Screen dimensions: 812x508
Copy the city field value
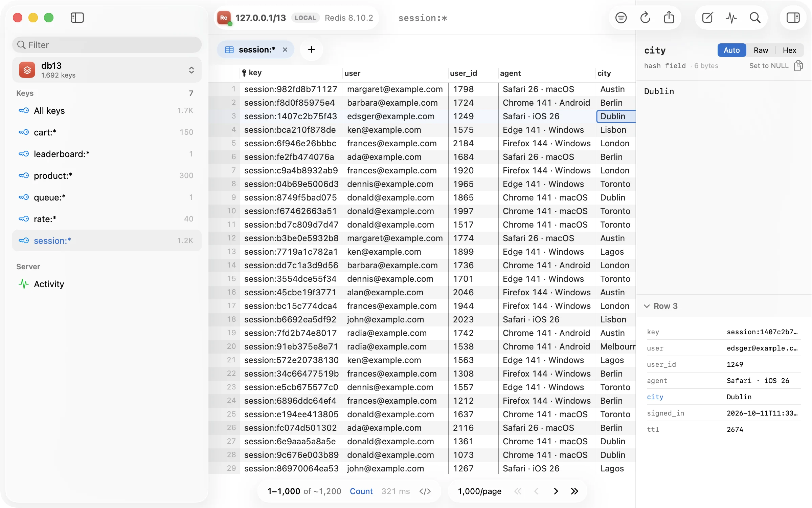click(x=798, y=66)
